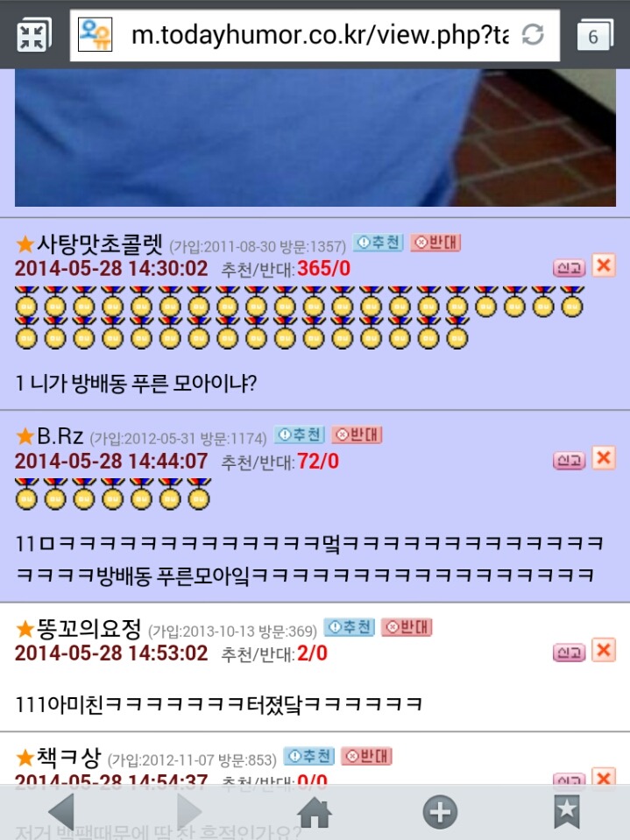Report 똥꼬의요정's comment using 신고
Image resolution: width=630 pixels, height=840 pixels.
(569, 652)
